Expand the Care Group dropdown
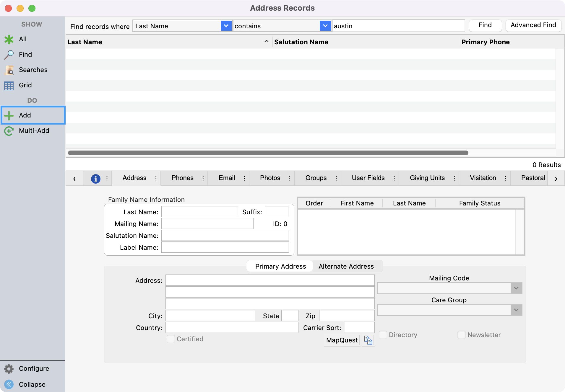This screenshot has width=565, height=392. 516,310
